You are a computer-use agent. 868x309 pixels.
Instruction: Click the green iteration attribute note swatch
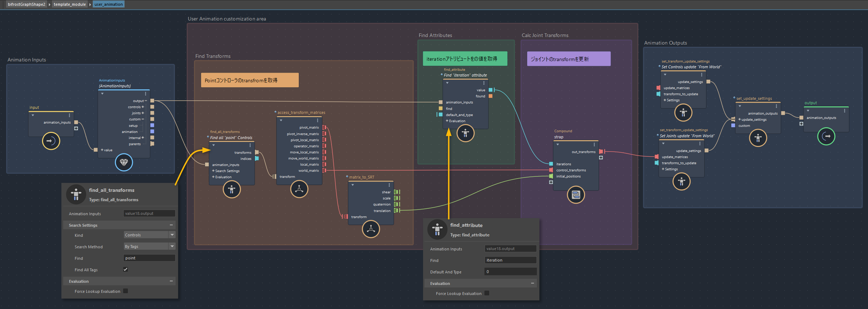(x=465, y=59)
